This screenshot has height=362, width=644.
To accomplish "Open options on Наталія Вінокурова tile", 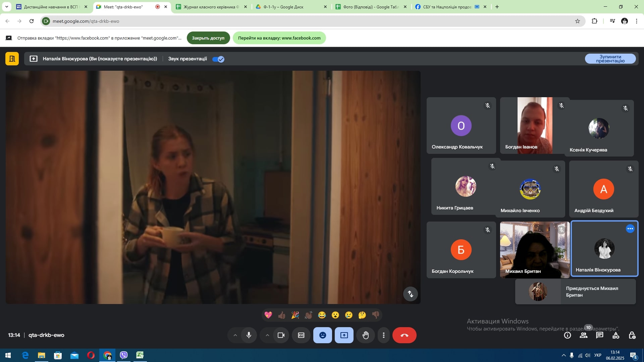I will pos(630,229).
